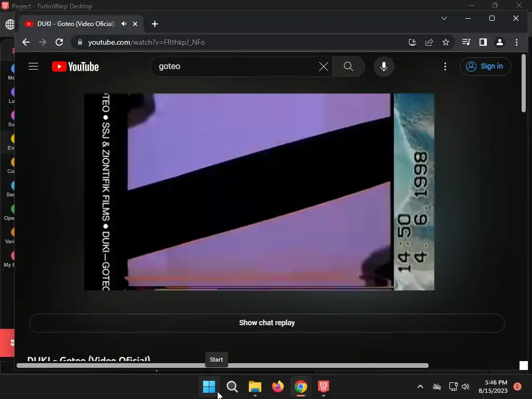The width and height of the screenshot is (532, 399).
Task: Open Firefox from taskbar
Action: click(x=278, y=387)
